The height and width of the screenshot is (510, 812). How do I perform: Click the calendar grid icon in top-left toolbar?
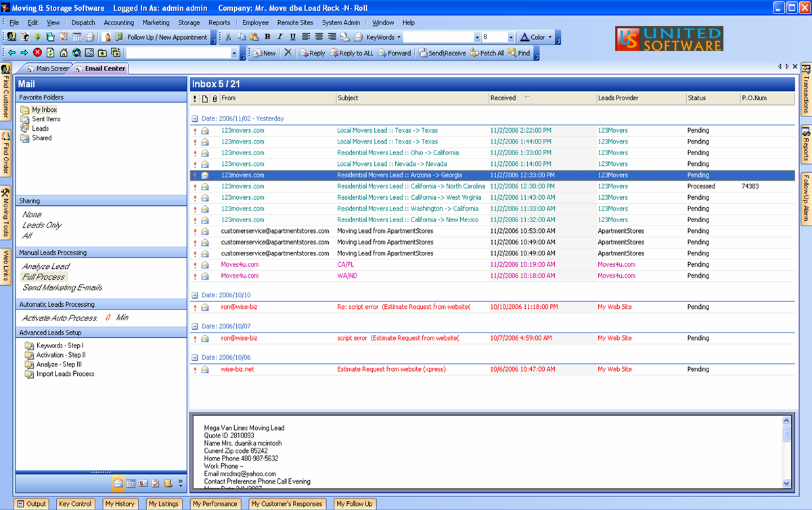point(76,37)
